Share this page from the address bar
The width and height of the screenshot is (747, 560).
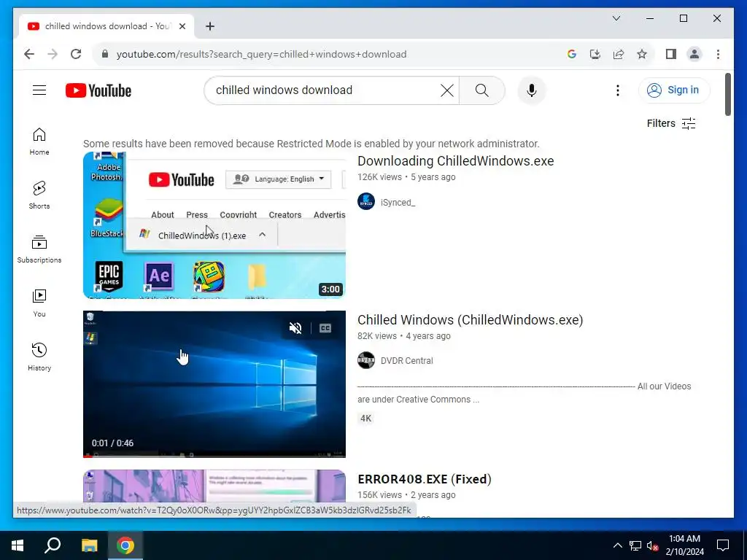click(619, 54)
